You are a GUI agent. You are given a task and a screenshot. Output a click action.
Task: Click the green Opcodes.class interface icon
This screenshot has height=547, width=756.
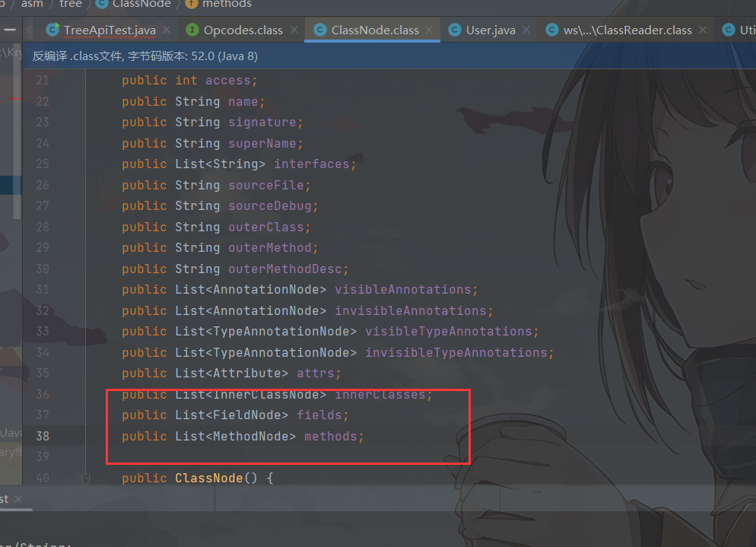192,30
